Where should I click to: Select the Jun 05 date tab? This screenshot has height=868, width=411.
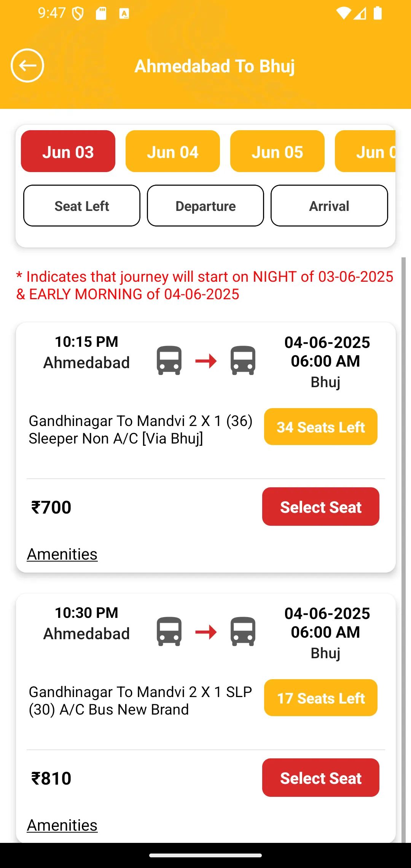pos(277,151)
